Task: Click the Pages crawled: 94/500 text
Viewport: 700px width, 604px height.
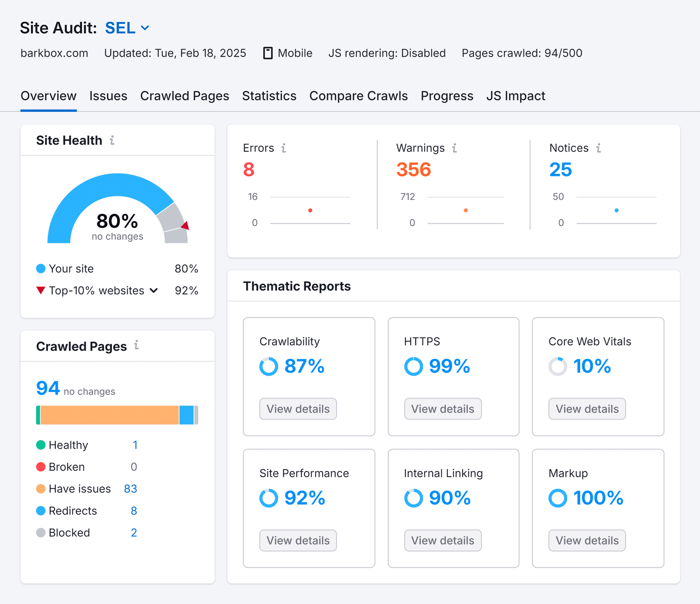Action: point(522,53)
